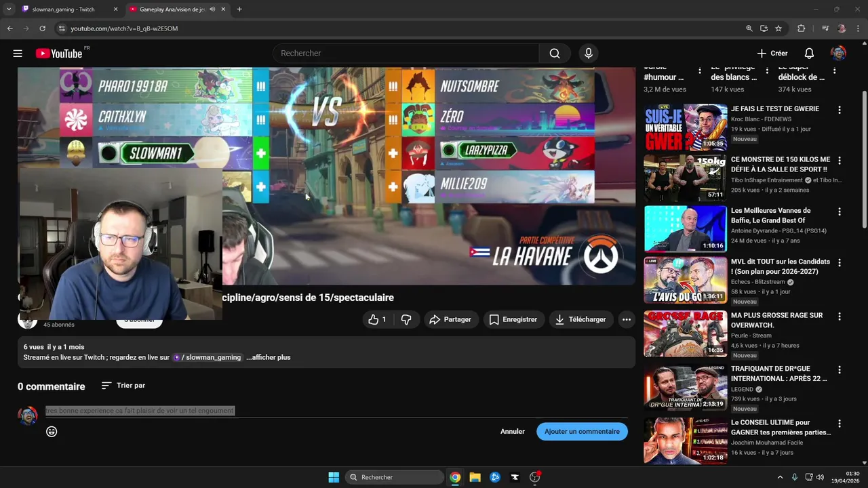Click the Partager share button
The width and height of the screenshot is (868, 488).
[x=451, y=319]
